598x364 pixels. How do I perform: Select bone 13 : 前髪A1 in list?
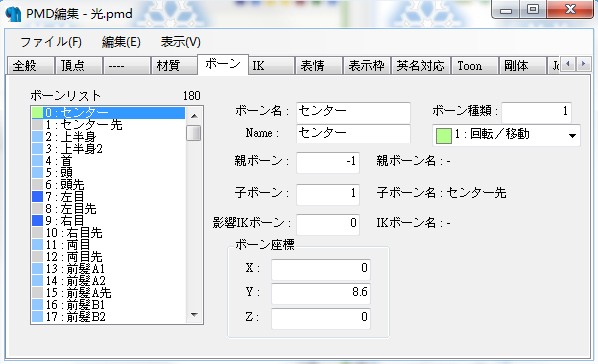click(x=108, y=269)
